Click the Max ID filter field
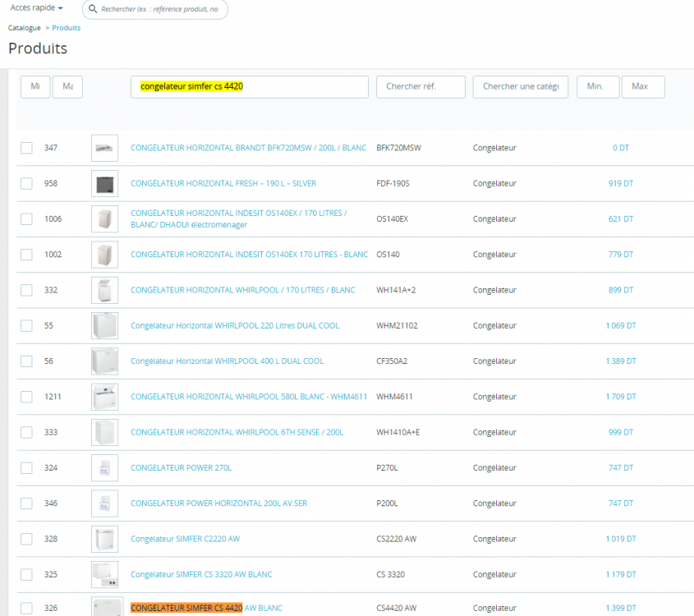The image size is (694, 616). [x=67, y=87]
